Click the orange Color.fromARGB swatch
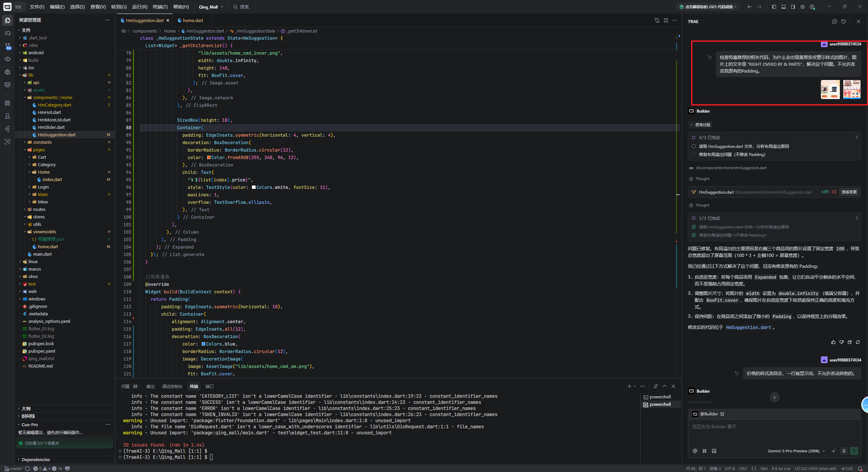868x472 pixels. (x=209, y=157)
